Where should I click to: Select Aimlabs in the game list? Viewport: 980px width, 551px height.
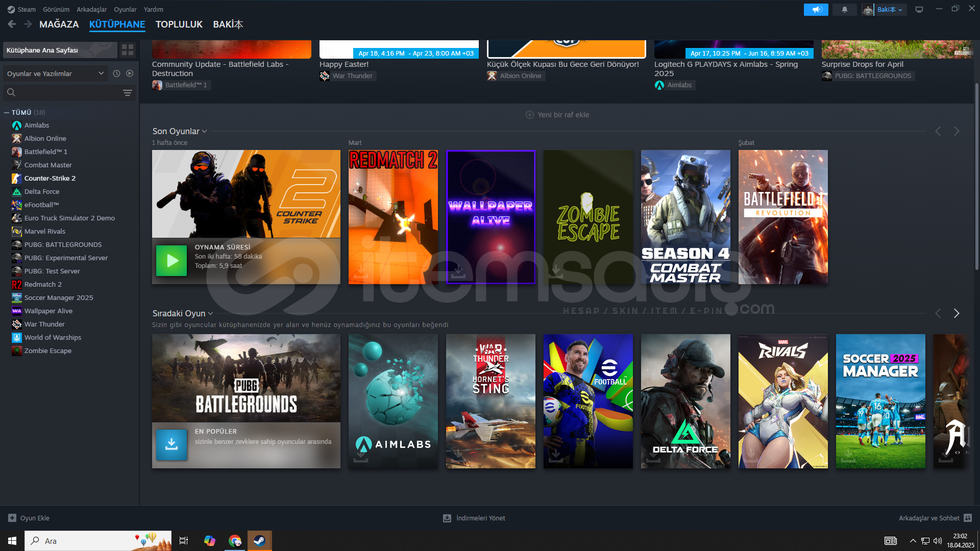tap(37, 125)
